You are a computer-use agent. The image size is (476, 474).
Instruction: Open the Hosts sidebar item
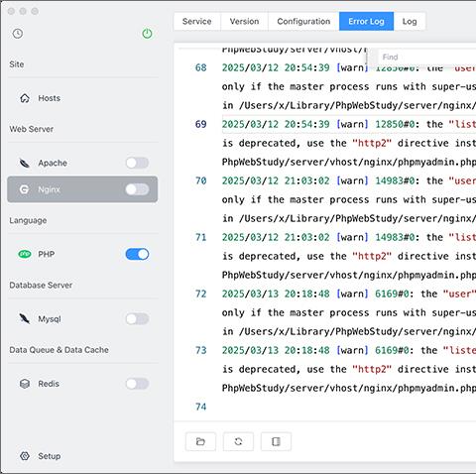pos(82,98)
